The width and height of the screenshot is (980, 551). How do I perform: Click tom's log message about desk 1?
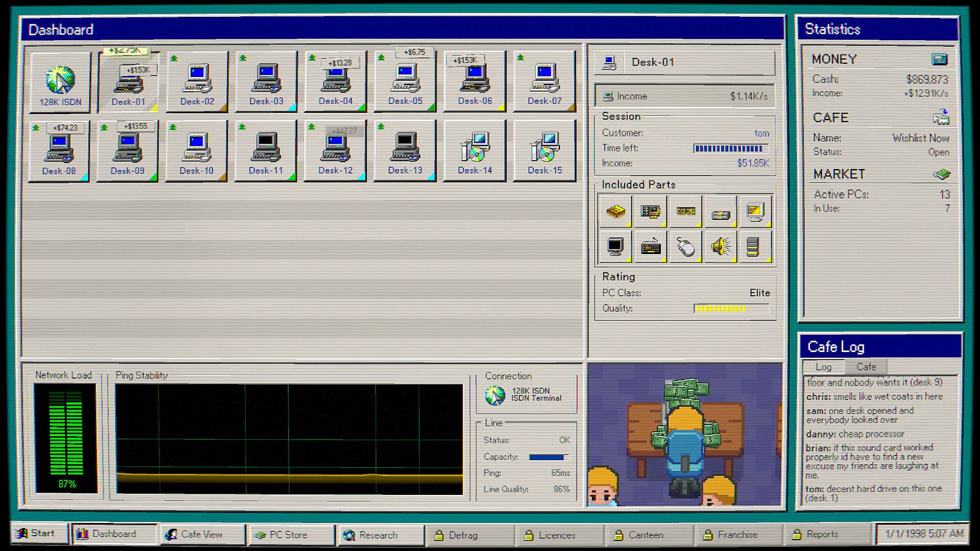point(874,493)
